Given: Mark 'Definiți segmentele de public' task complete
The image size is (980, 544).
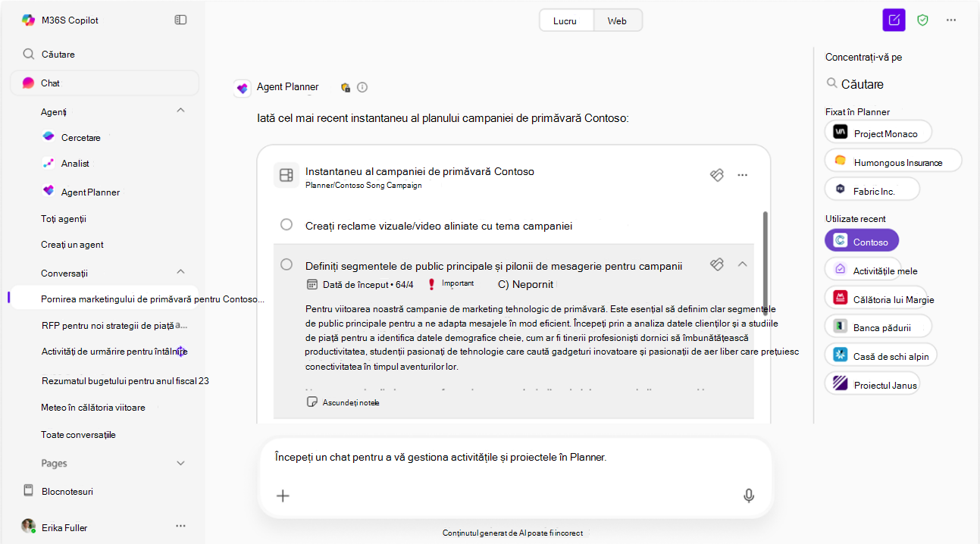Looking at the screenshot, I should coord(286,264).
